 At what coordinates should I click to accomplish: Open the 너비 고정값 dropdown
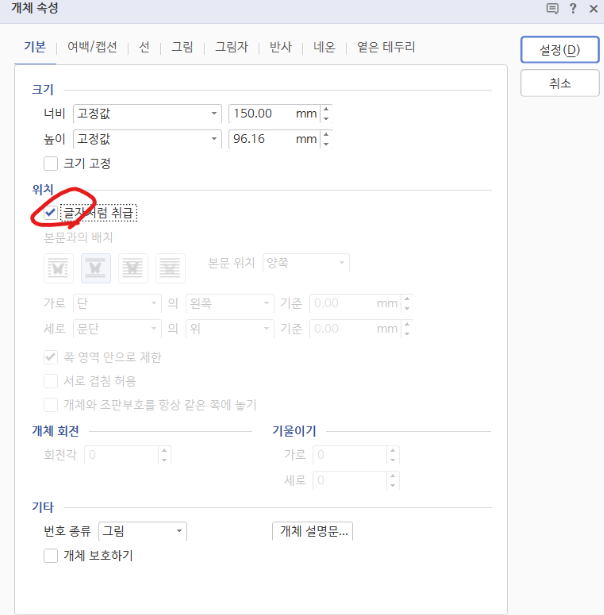[147, 114]
